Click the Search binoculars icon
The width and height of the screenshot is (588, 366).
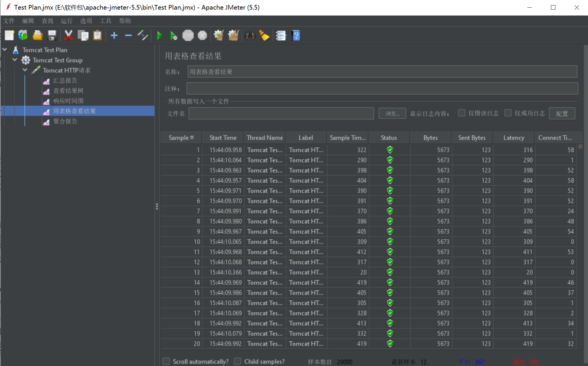(250, 36)
